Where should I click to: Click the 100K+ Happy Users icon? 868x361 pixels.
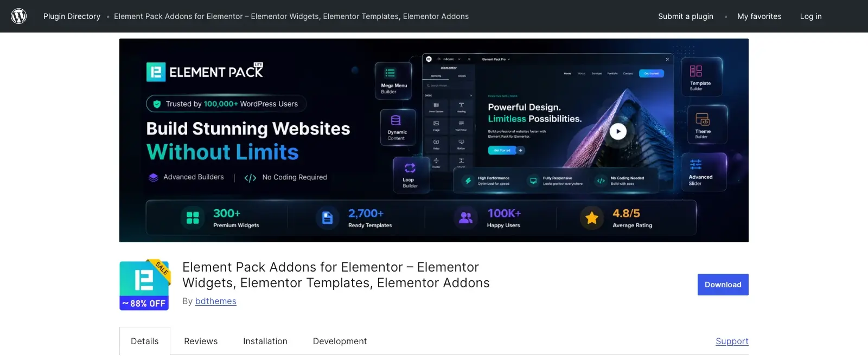point(465,218)
